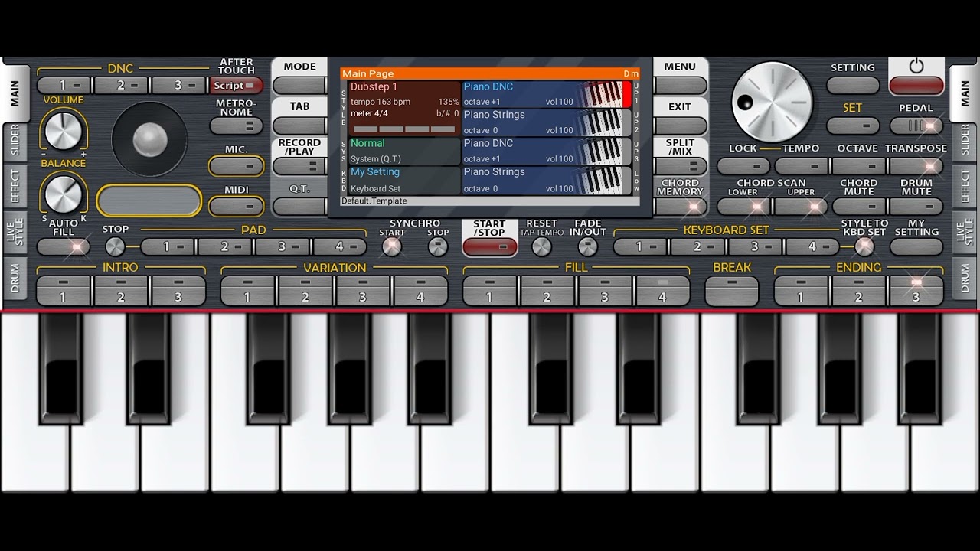Select Ending 3 button
This screenshot has height=551, width=980.
pos(916,291)
